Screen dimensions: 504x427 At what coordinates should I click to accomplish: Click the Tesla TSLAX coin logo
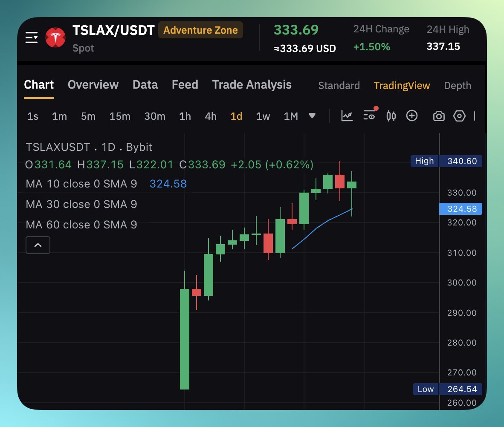[x=55, y=38]
